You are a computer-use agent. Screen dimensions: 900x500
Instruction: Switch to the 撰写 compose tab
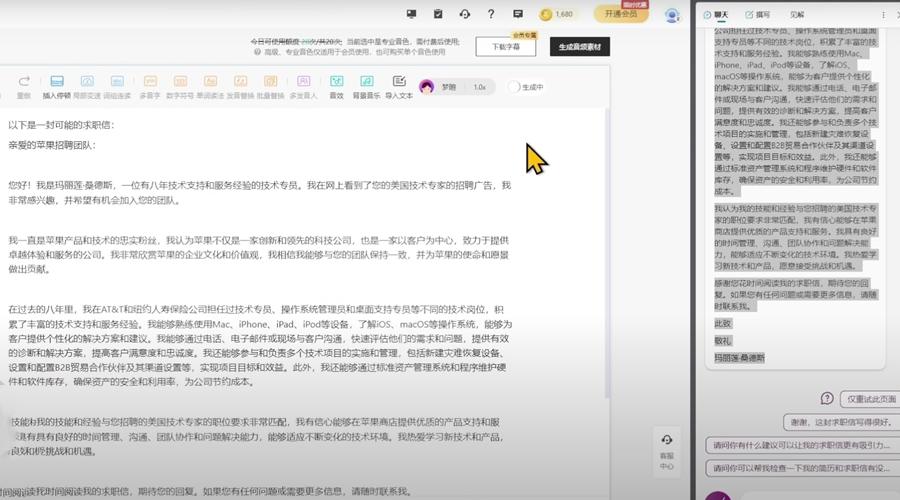758,14
